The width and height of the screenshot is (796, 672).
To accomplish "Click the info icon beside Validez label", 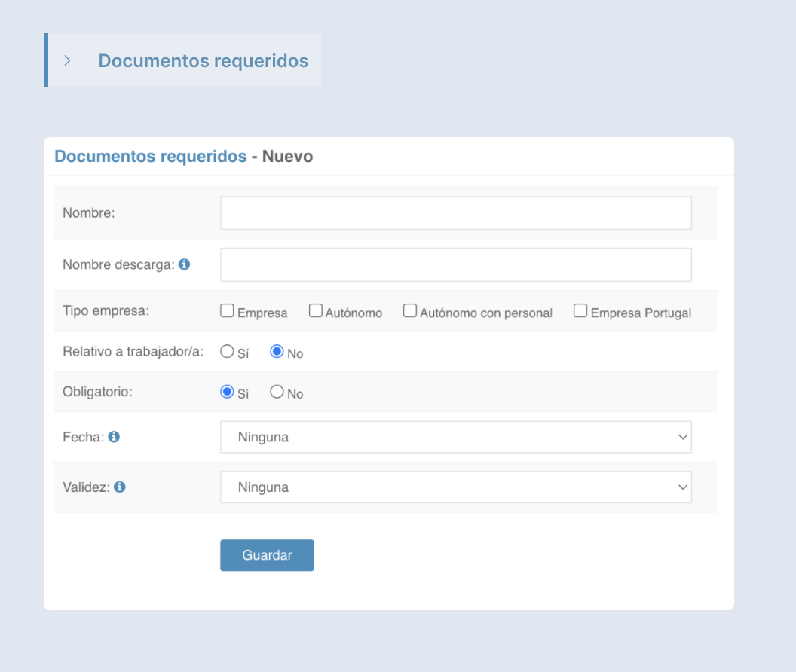I will click(120, 487).
